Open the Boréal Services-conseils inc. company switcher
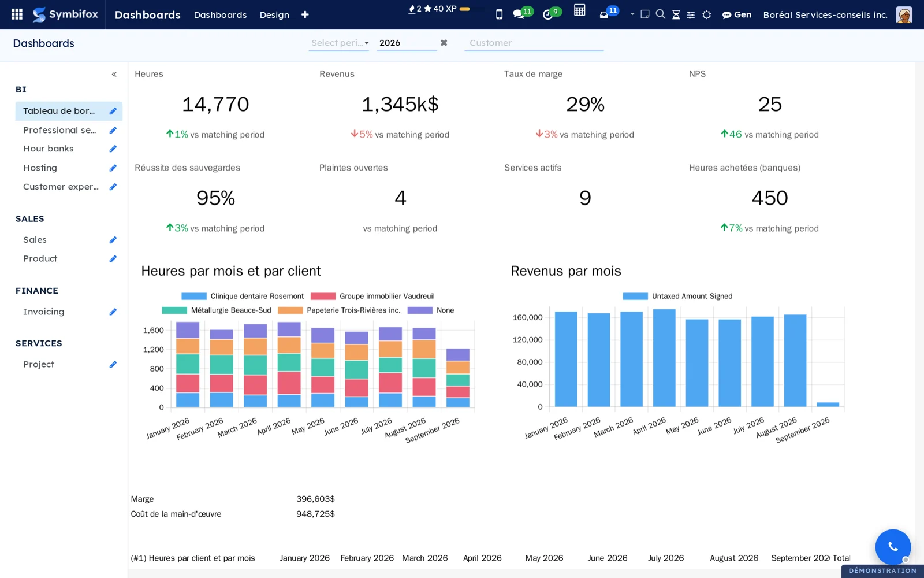924x578 pixels. [x=825, y=15]
